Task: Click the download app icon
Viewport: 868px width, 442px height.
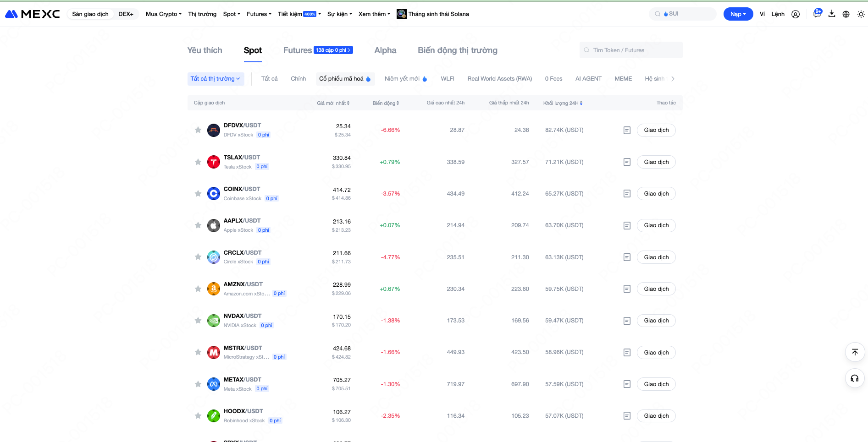Action: (832, 14)
